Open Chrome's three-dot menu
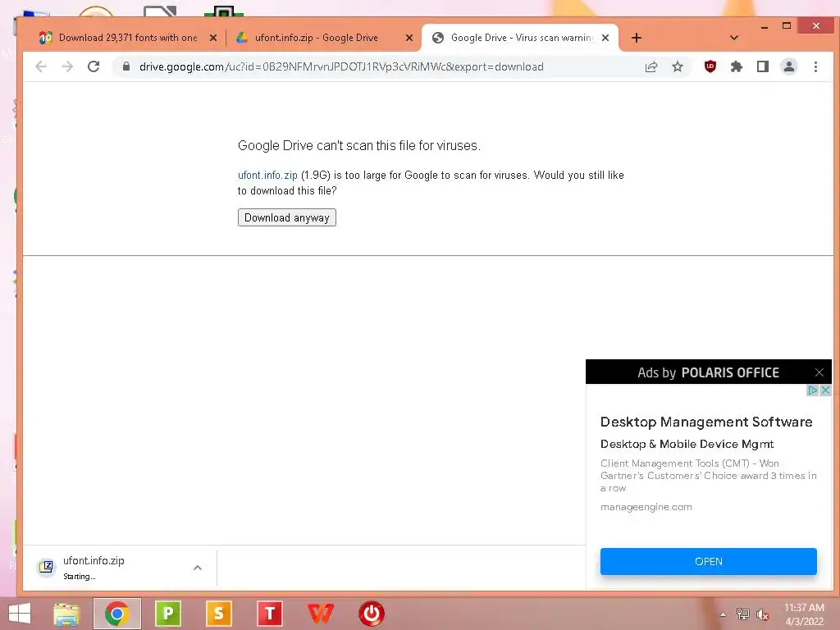The height and width of the screenshot is (630, 840). (x=815, y=66)
